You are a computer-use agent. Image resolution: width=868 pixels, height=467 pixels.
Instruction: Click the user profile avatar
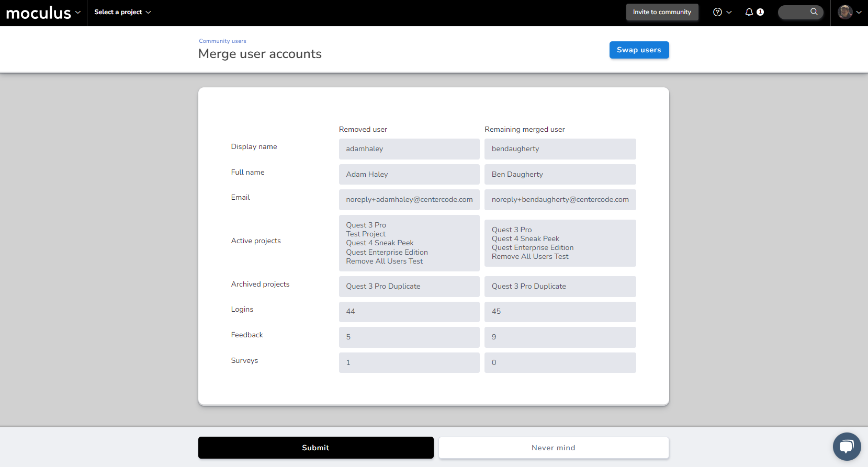(844, 12)
